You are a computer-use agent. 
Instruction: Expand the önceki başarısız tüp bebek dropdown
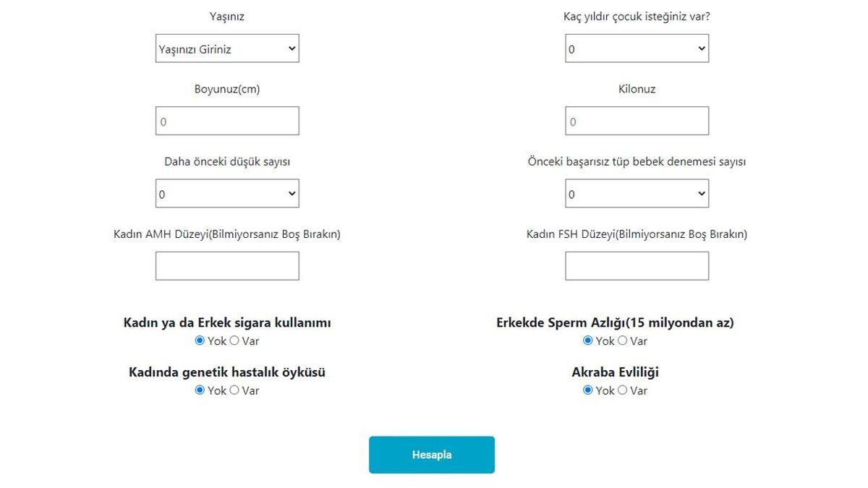pos(636,193)
